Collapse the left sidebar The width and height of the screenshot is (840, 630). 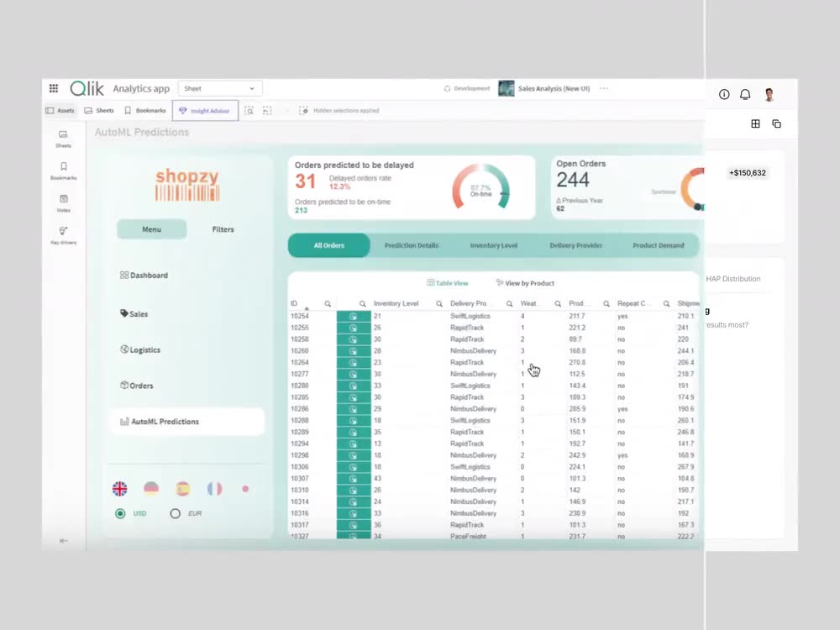(x=63, y=540)
